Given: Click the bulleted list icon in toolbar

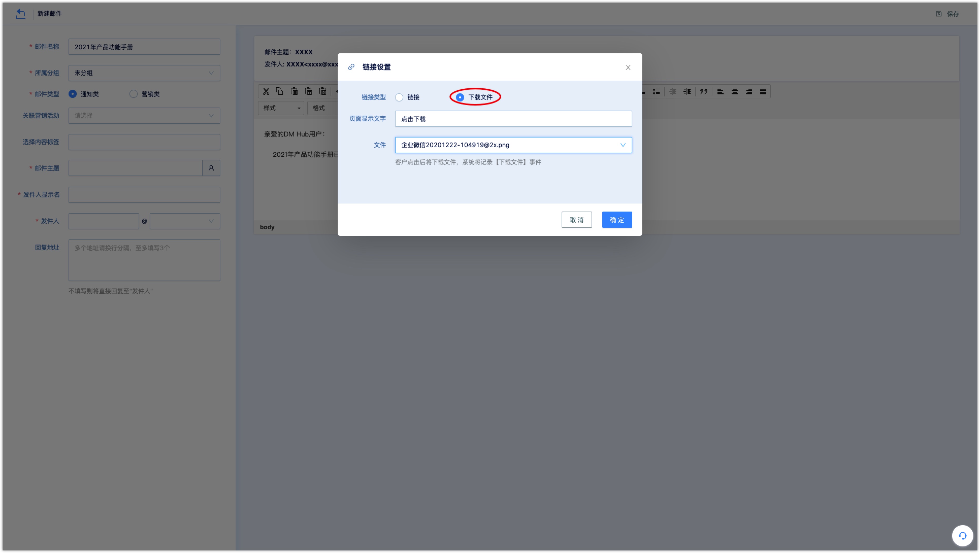Looking at the screenshot, I should click(656, 92).
